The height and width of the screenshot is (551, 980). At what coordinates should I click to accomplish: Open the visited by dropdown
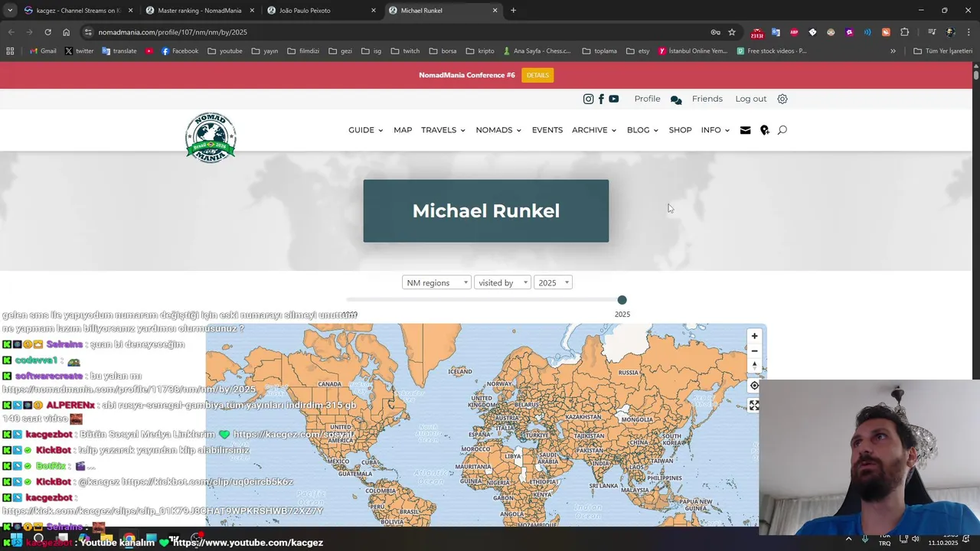(502, 282)
